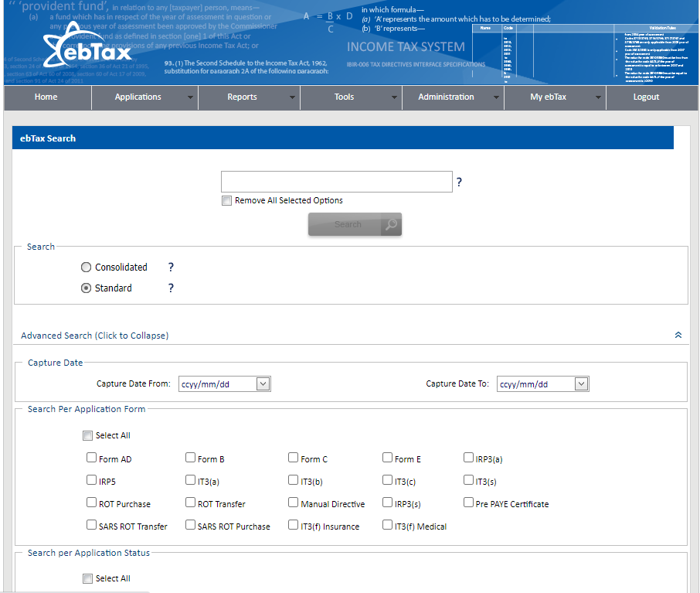Open help for Standard search option
700x593 pixels.
[171, 288]
